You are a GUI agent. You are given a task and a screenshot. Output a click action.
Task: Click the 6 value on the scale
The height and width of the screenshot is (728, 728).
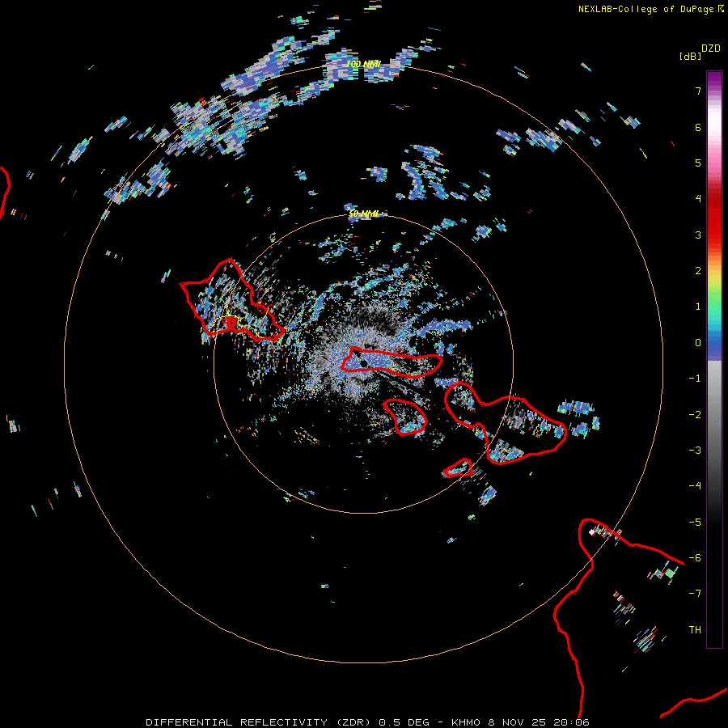[x=698, y=127]
